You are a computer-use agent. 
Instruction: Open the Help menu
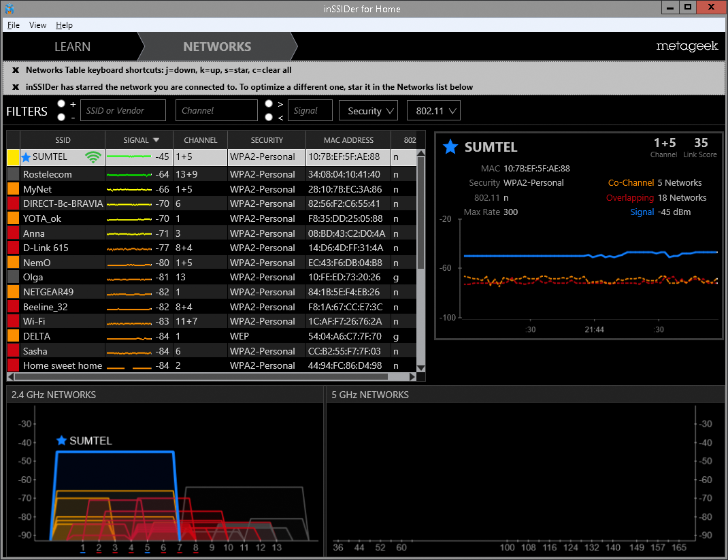click(64, 25)
